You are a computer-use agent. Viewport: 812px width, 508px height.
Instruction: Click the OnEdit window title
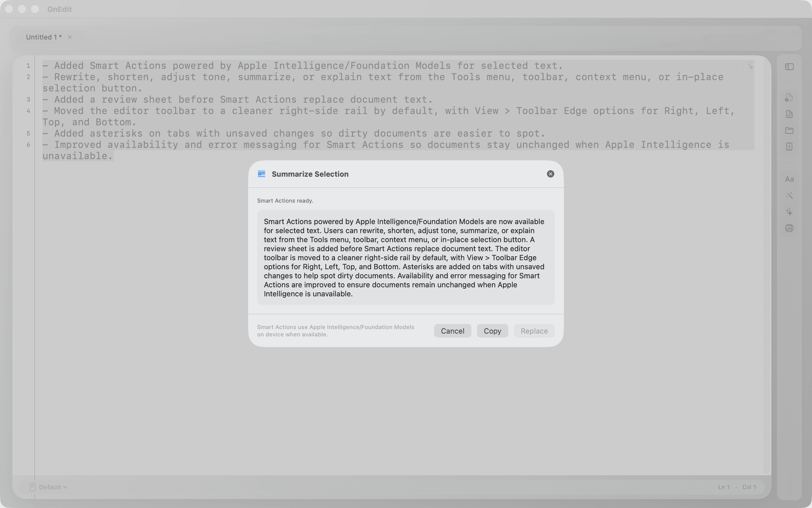click(x=59, y=9)
